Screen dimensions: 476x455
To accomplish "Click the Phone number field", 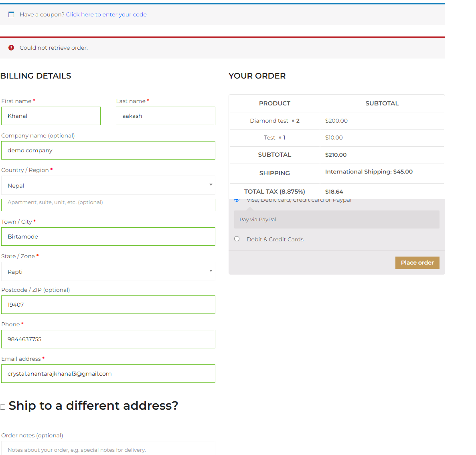I will click(108, 339).
